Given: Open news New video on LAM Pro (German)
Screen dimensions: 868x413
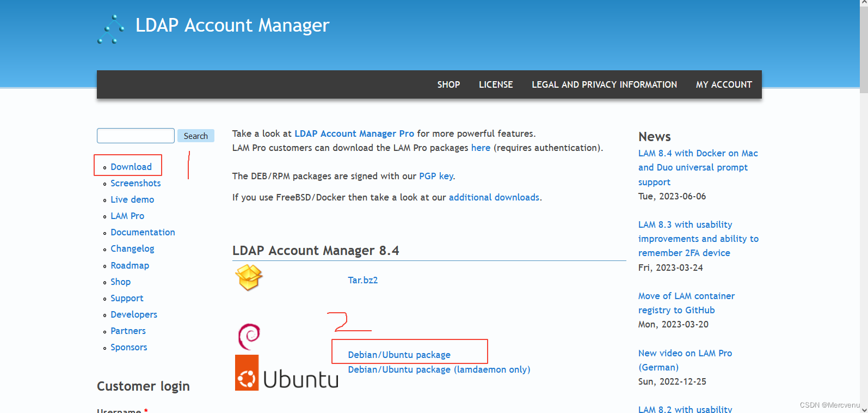Looking at the screenshot, I should point(685,360).
